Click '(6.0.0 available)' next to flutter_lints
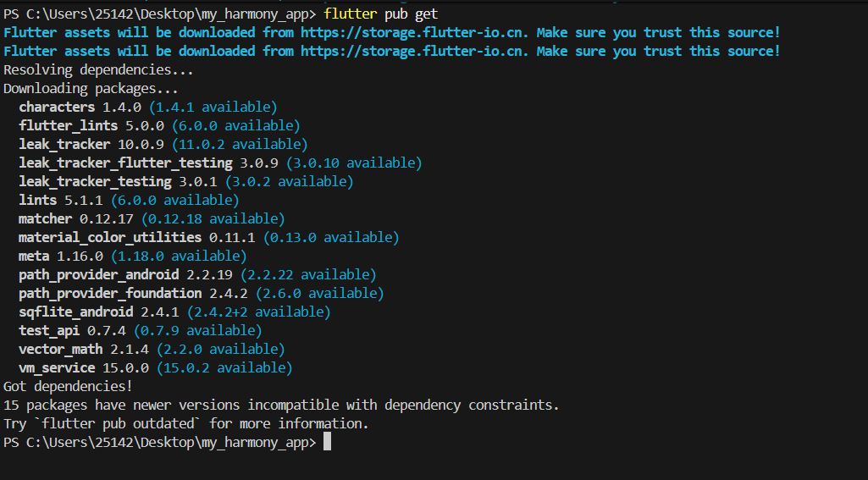This screenshot has height=480, width=868. (235, 125)
